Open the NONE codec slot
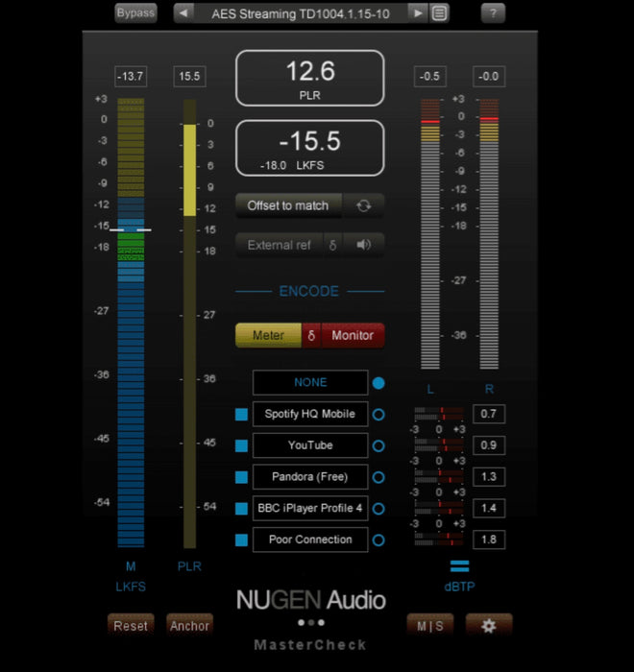634x672 pixels. [x=310, y=382]
